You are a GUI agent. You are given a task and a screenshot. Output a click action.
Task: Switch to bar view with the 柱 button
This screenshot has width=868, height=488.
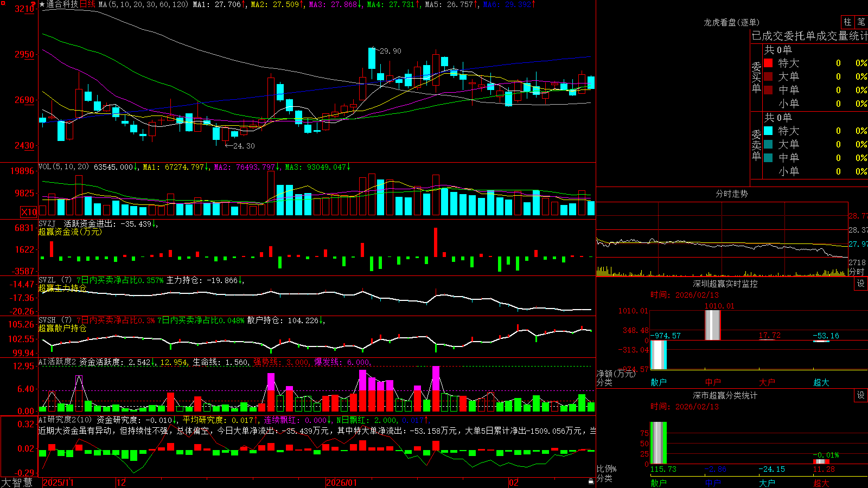(847, 22)
